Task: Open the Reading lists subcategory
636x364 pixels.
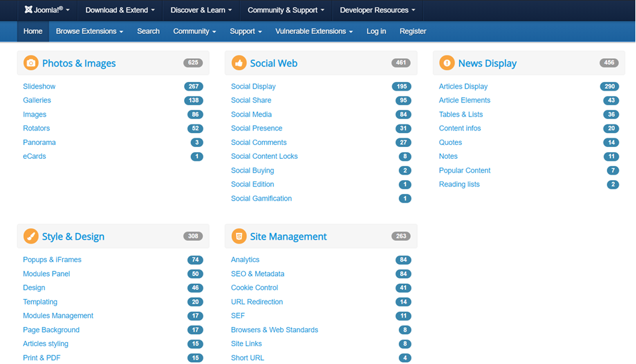Action: click(459, 184)
